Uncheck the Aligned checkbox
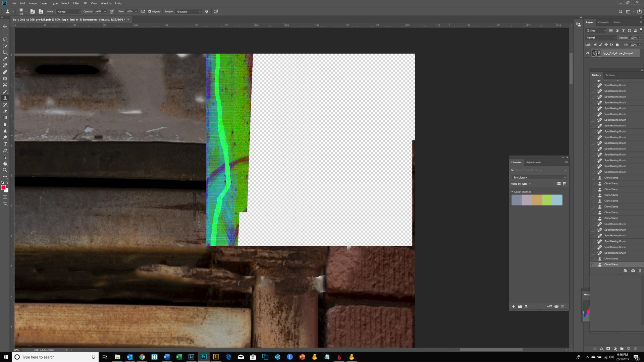The height and width of the screenshot is (362, 644). pos(150,11)
